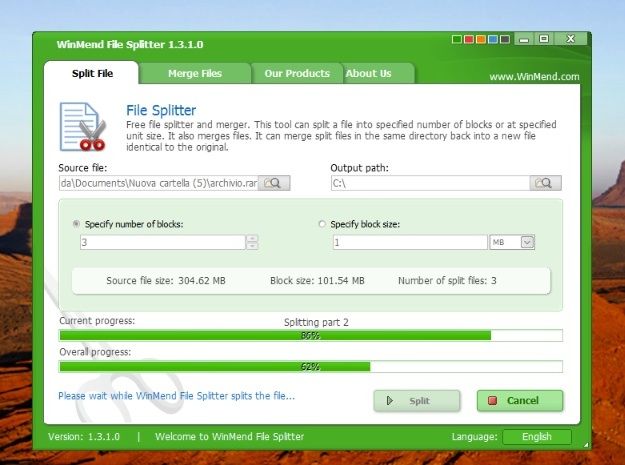Click the current progress bar at 86%
The width and height of the screenshot is (625, 465).
311,336
